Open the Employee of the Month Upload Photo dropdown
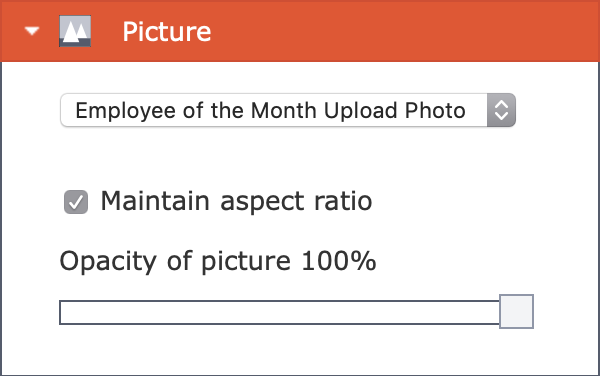 pos(288,110)
